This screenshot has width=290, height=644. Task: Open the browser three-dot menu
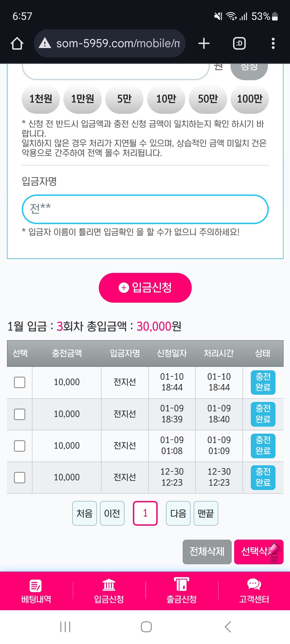coord(273,43)
